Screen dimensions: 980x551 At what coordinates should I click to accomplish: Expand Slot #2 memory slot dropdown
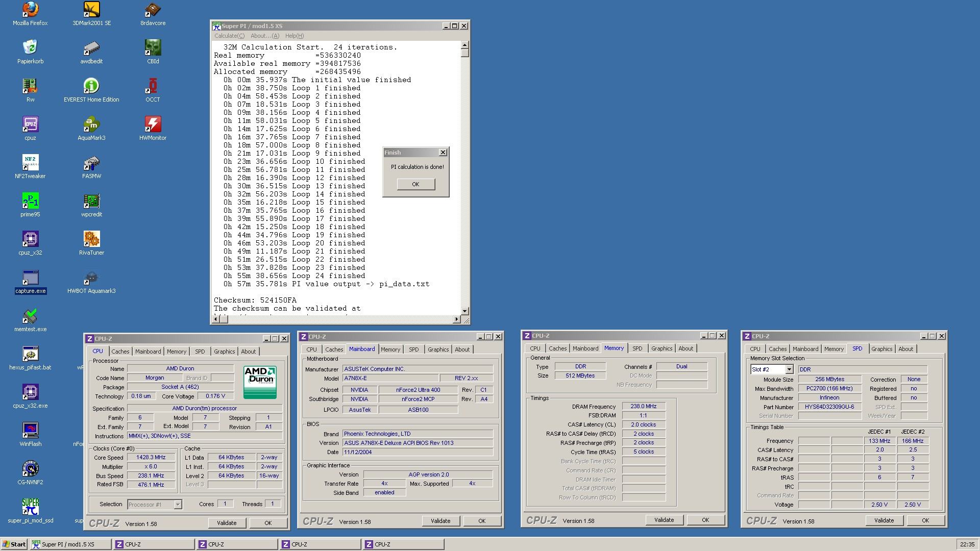[789, 369]
